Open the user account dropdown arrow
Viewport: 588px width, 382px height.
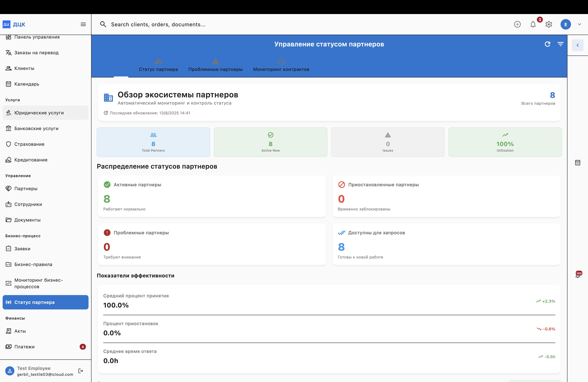pos(579,25)
